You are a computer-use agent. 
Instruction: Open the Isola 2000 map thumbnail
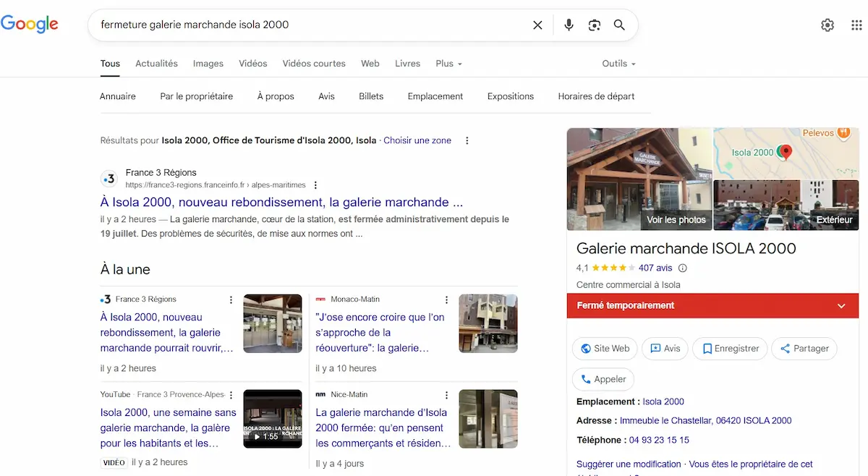(x=786, y=153)
